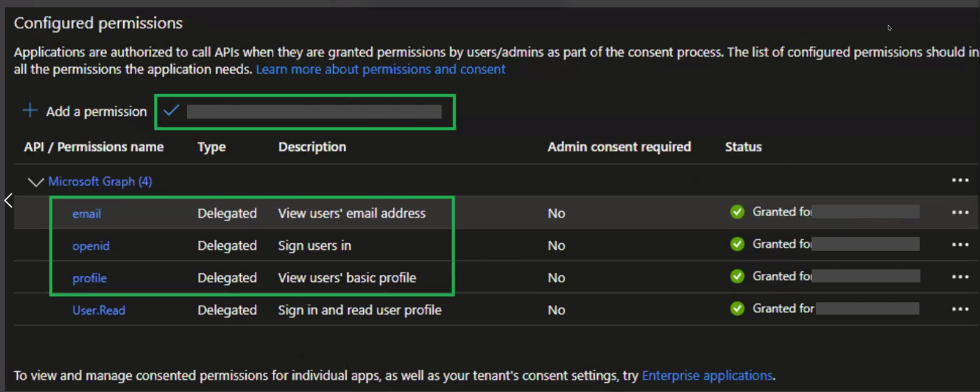The height and width of the screenshot is (392, 980).
Task: Click 'Granted for' status text in User.Read row
Action: 783,309
